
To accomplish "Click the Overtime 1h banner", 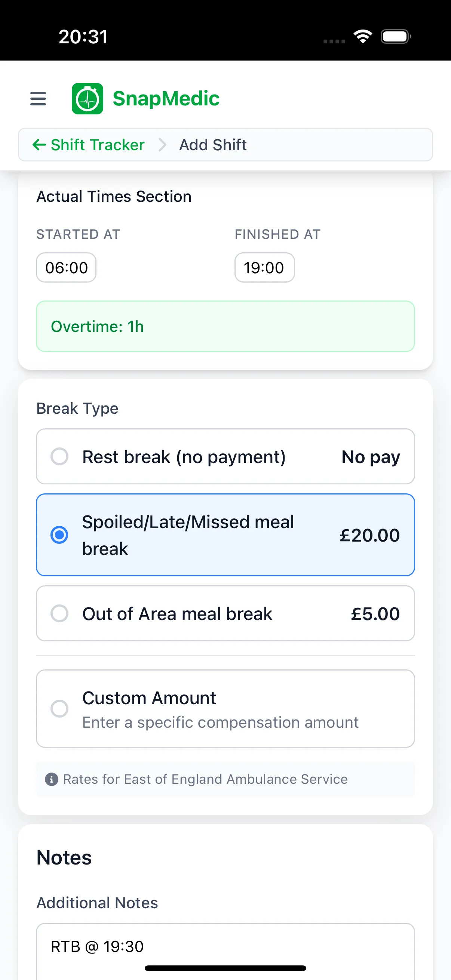I will pyautogui.click(x=225, y=326).
